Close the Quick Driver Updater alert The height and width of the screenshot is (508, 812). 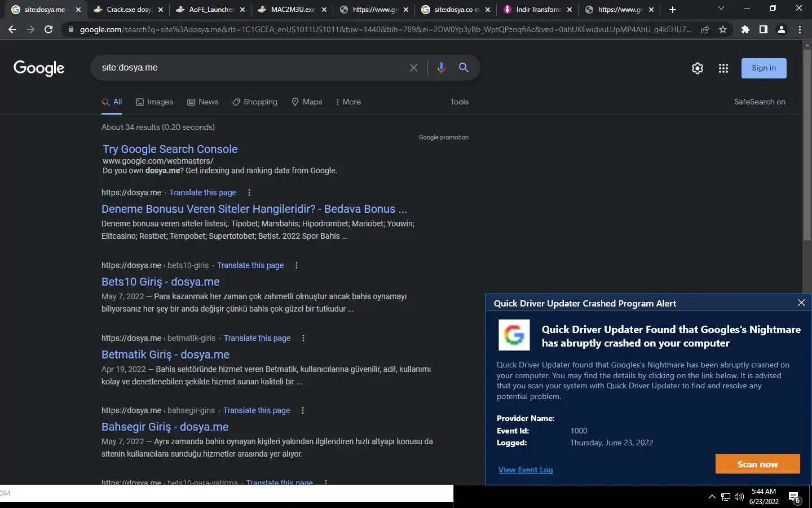801,303
